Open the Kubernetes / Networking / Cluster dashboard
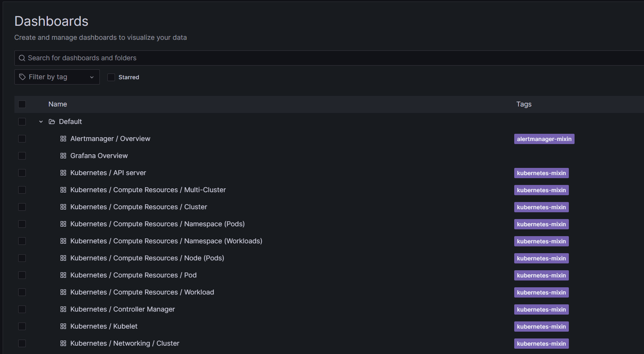The image size is (644, 354). pyautogui.click(x=124, y=343)
